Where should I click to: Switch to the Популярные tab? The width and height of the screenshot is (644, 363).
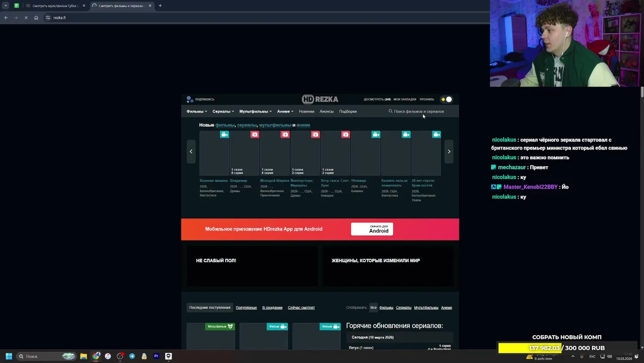[246, 308]
